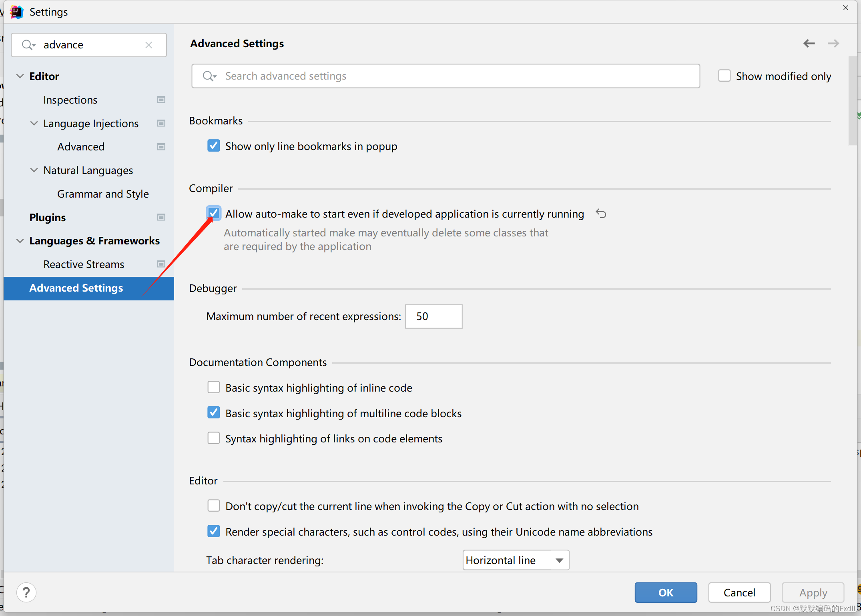
Task: Click the project-level icon beside Language Injections
Action: 161,123
